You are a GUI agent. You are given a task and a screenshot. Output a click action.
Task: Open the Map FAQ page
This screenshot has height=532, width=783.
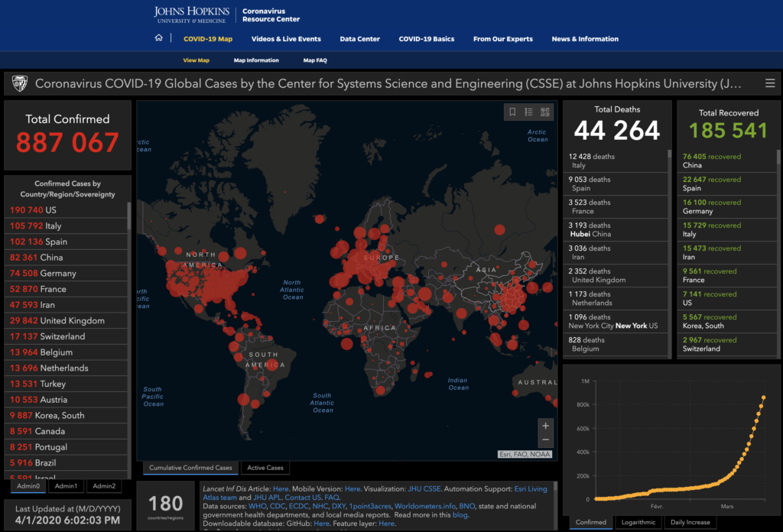point(315,60)
